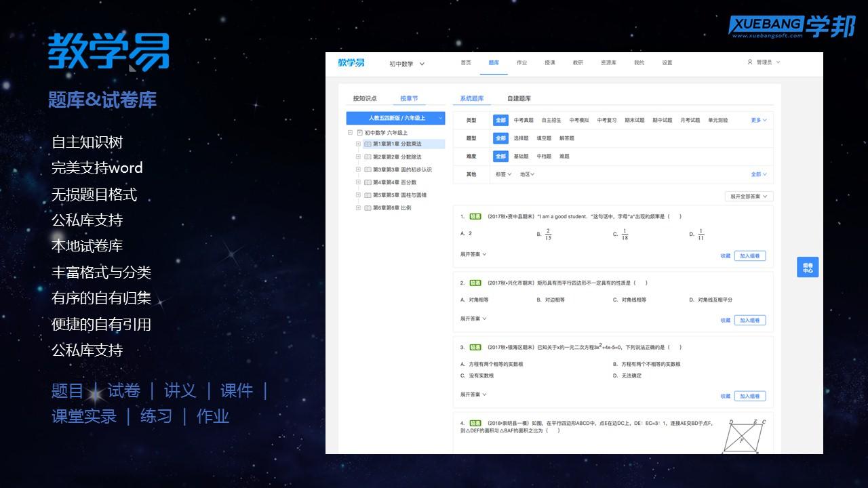
Task: Click the book icon of 第5章 圆柱与圆锥
Action: [x=368, y=195]
